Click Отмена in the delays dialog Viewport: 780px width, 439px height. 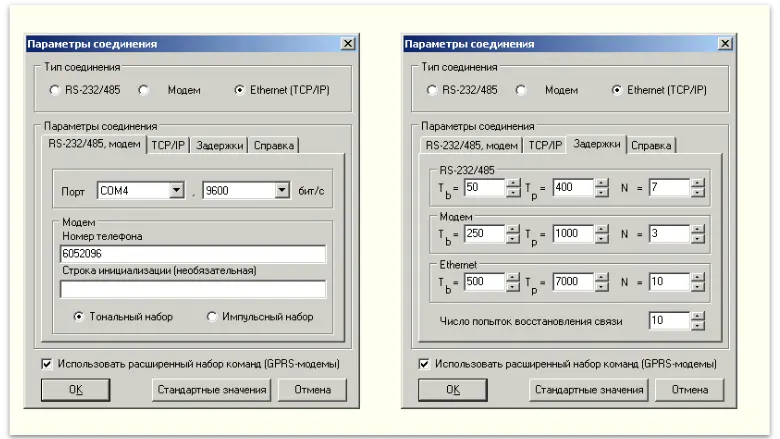coord(690,390)
